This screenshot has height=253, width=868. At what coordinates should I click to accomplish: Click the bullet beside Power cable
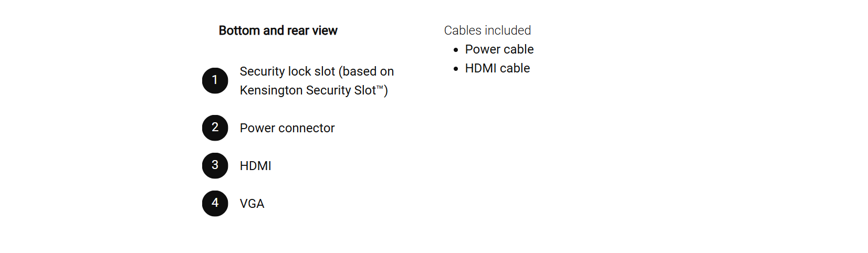pyautogui.click(x=456, y=50)
